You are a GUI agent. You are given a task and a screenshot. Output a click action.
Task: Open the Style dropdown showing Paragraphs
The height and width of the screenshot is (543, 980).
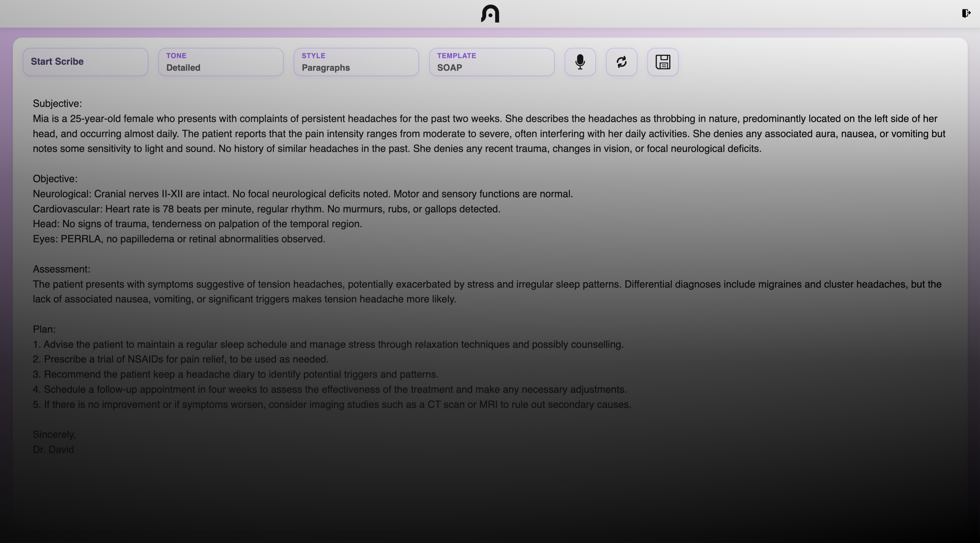pyautogui.click(x=356, y=62)
